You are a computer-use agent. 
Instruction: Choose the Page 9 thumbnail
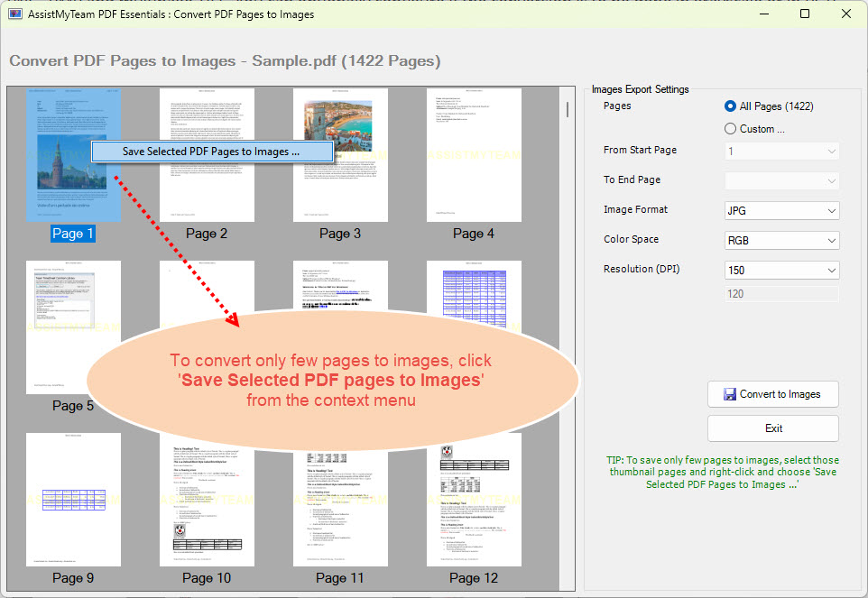pyautogui.click(x=73, y=499)
